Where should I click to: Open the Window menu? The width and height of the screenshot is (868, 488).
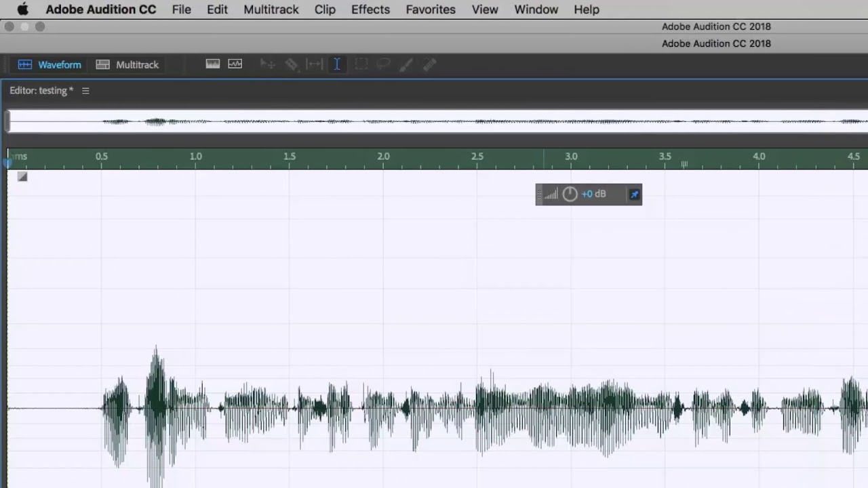(536, 9)
